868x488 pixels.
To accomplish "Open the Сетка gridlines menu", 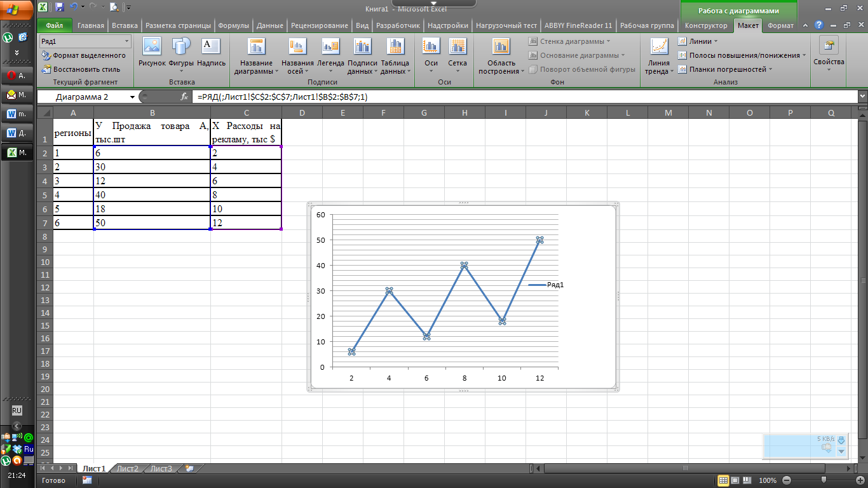I will tap(458, 56).
